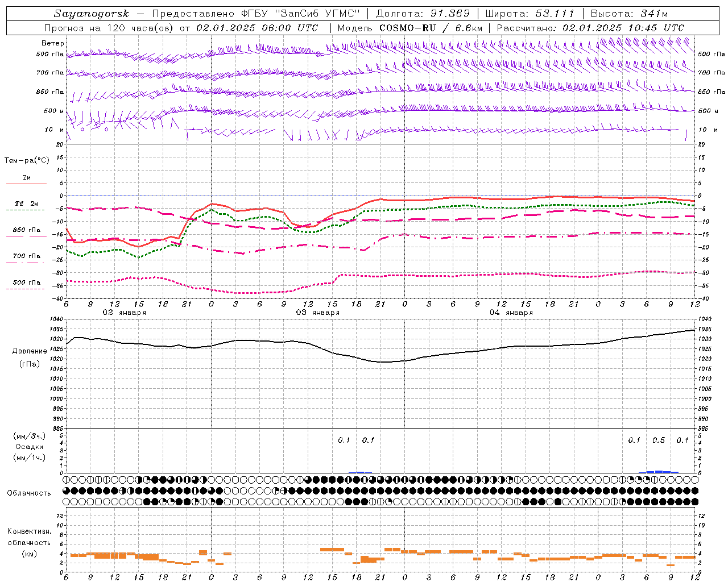728x582 pixels.
Task: Click the '1040' tick on left pressure axis
Action: 56,319
